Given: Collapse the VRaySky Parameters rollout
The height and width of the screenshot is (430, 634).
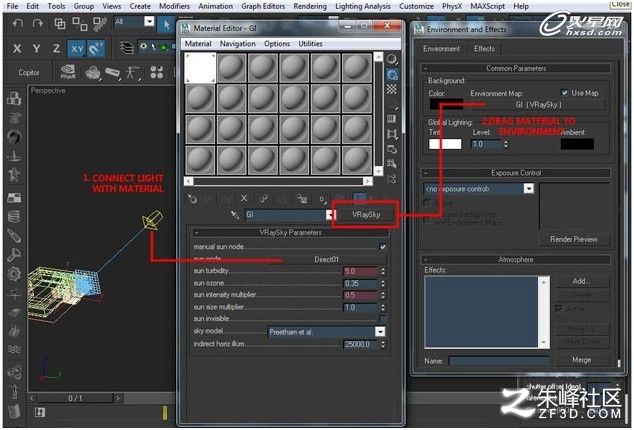Looking at the screenshot, I should point(197,233).
